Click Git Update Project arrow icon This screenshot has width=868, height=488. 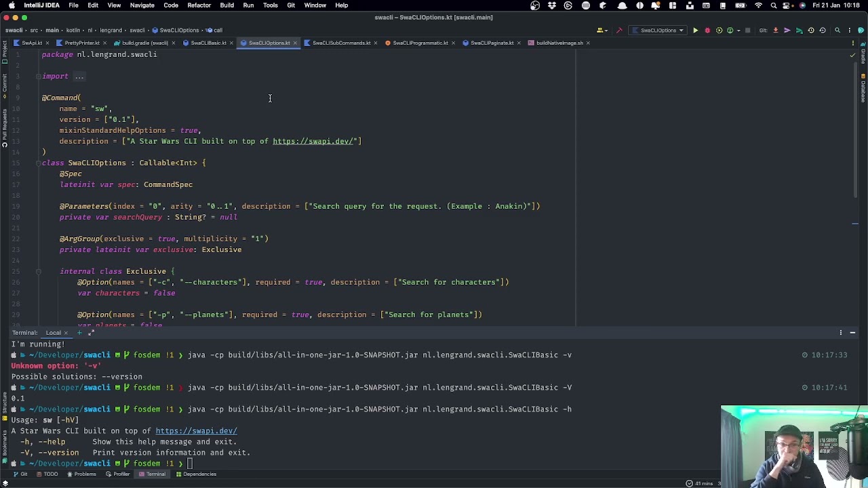(776, 30)
